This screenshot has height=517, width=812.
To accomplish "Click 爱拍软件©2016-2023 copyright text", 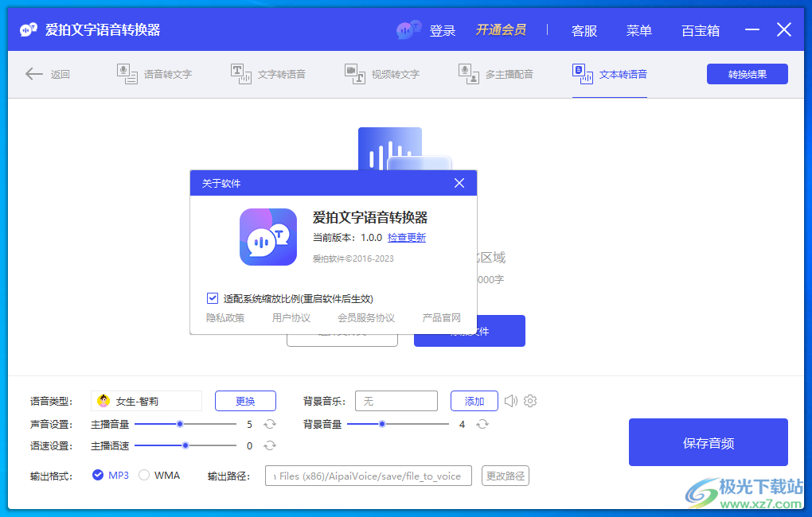I will pyautogui.click(x=353, y=258).
